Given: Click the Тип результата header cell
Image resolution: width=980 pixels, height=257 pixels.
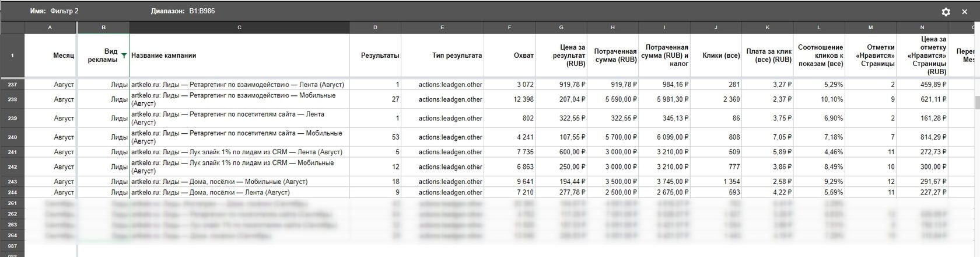Looking at the screenshot, I should (x=442, y=55).
